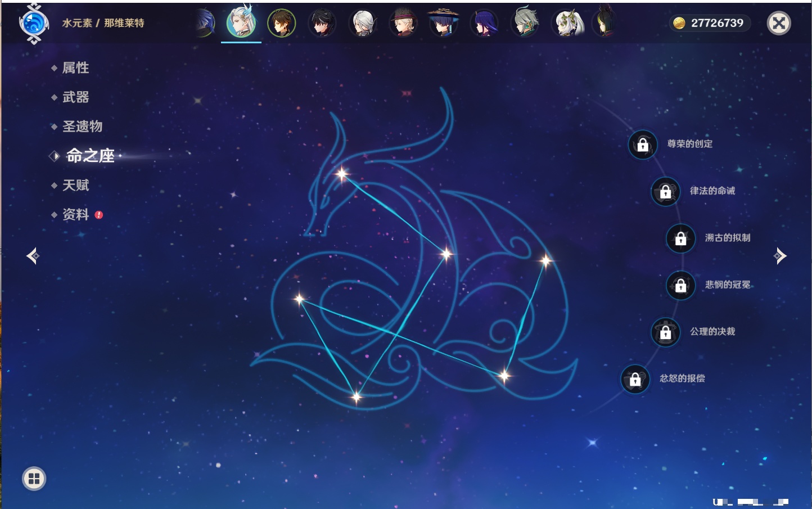Open the 圣遗物 artifacts menu
This screenshot has height=509, width=812.
tap(82, 127)
